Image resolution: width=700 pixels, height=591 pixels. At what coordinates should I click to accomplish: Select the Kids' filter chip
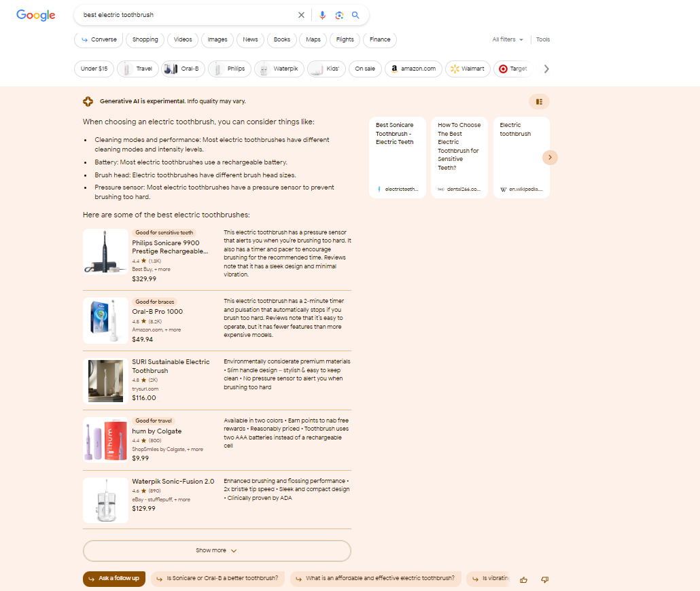[x=326, y=69]
